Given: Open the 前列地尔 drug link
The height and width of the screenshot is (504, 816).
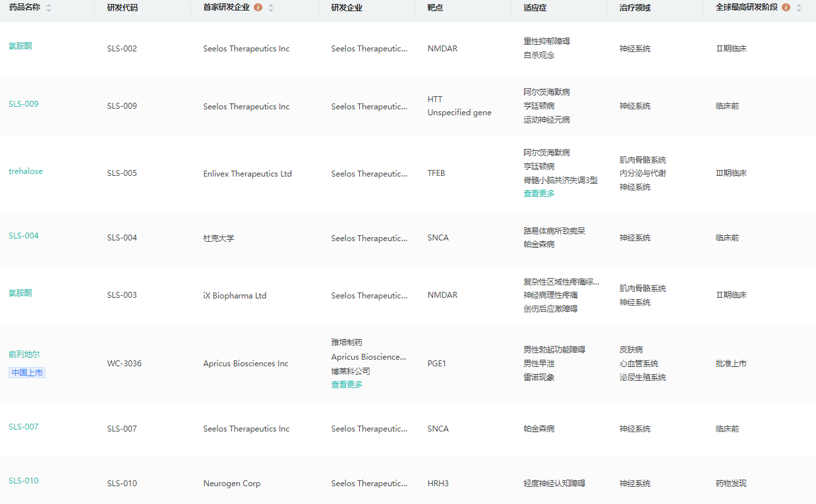Looking at the screenshot, I should 24,354.
